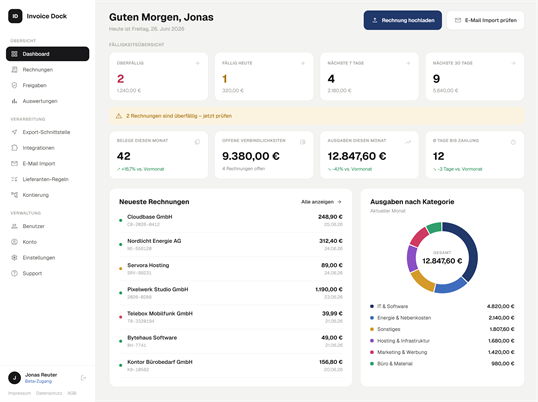
Task: Click the E-Mail Import envelope icon in sidebar
Action: coord(14,164)
